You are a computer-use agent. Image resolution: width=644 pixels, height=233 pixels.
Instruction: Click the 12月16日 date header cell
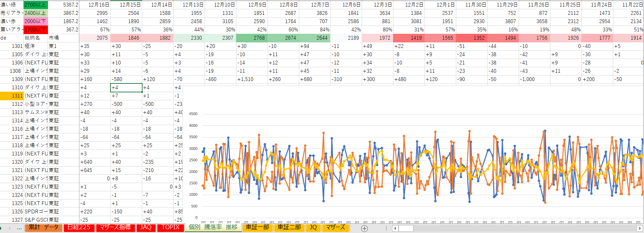point(98,4)
